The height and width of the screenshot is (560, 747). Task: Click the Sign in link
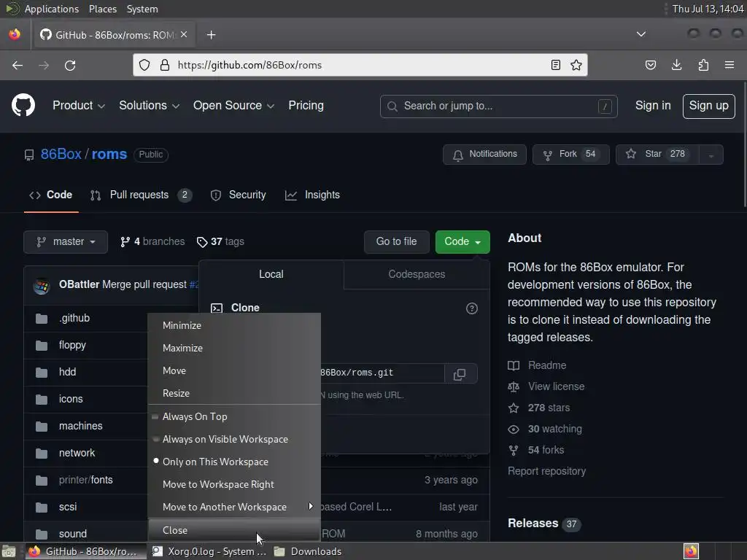point(653,106)
